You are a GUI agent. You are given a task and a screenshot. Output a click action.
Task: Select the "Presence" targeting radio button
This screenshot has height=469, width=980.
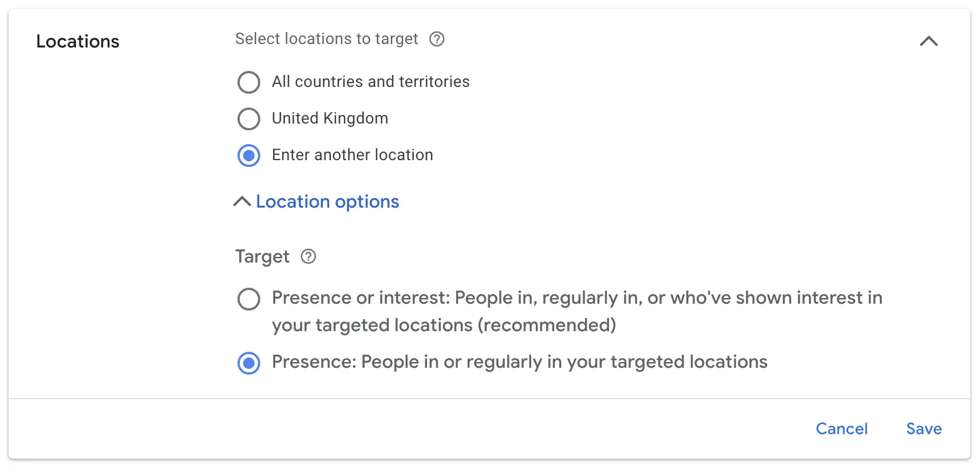[248, 363]
